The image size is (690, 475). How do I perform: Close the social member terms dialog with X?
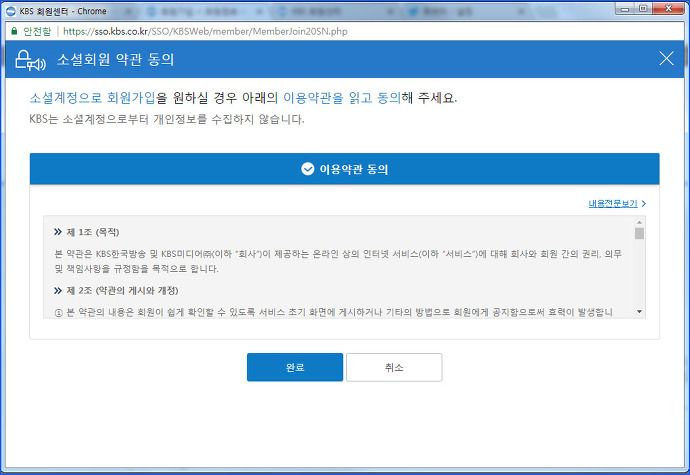pos(666,58)
